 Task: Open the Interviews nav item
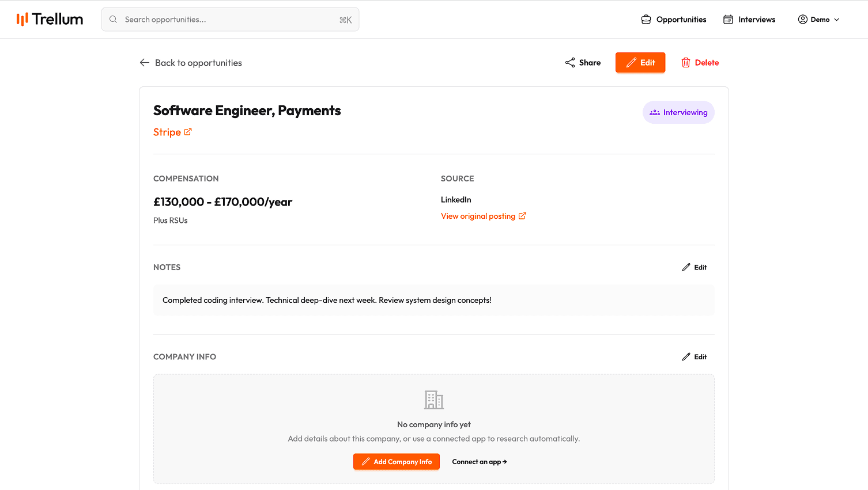[749, 20]
